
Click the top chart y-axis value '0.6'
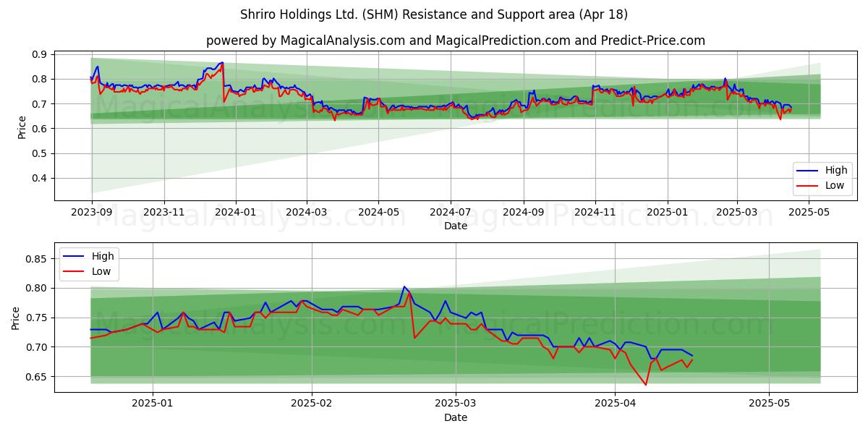point(40,129)
